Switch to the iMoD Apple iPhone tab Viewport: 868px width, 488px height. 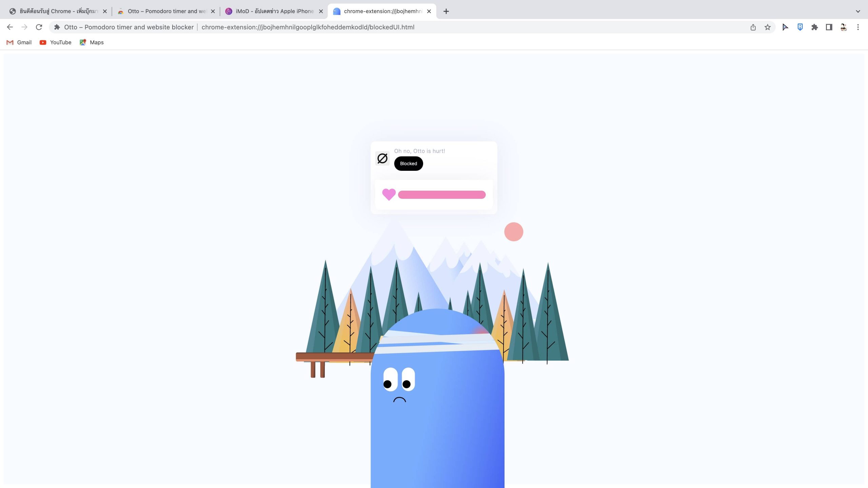click(x=274, y=11)
